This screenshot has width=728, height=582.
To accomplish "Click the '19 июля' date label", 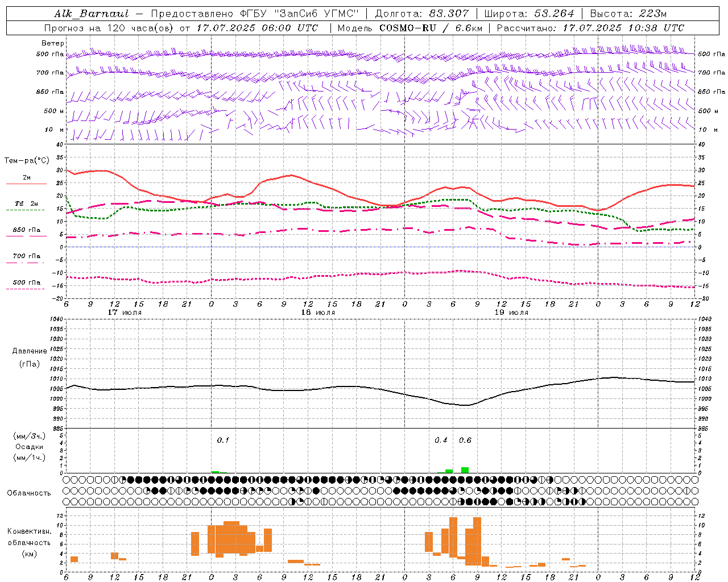I will 511,313.
